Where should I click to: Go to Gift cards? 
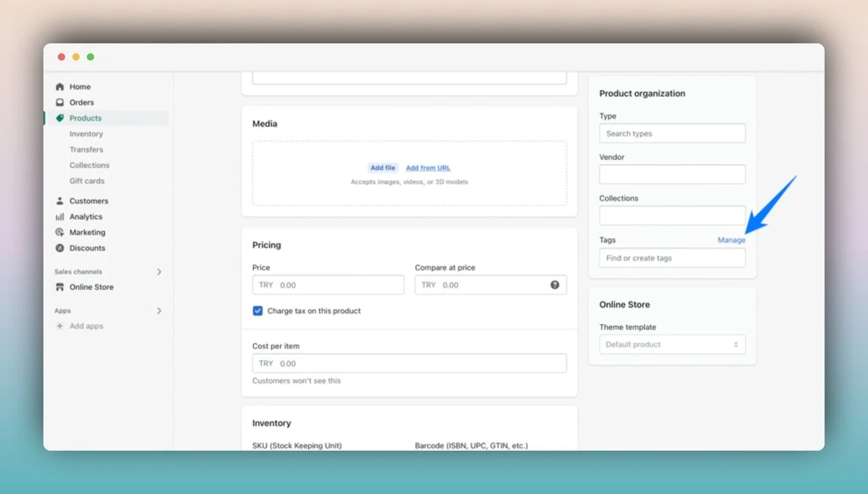coord(87,180)
